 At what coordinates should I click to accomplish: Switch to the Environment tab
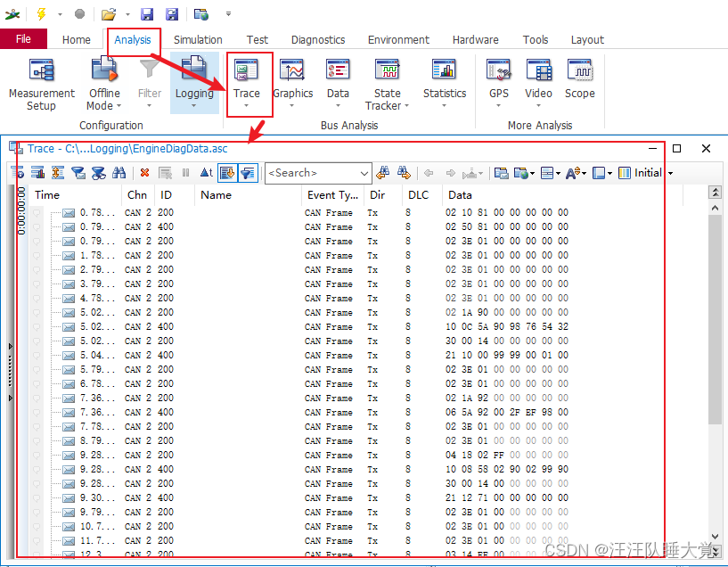click(x=398, y=40)
